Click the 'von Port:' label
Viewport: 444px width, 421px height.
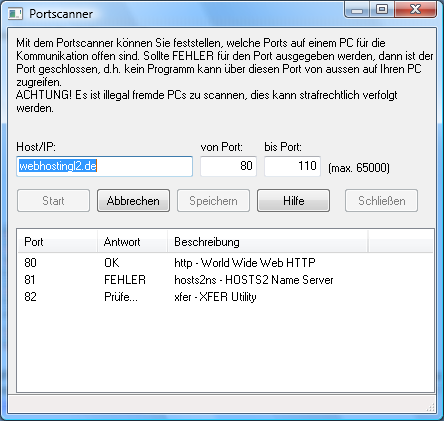tap(222, 147)
